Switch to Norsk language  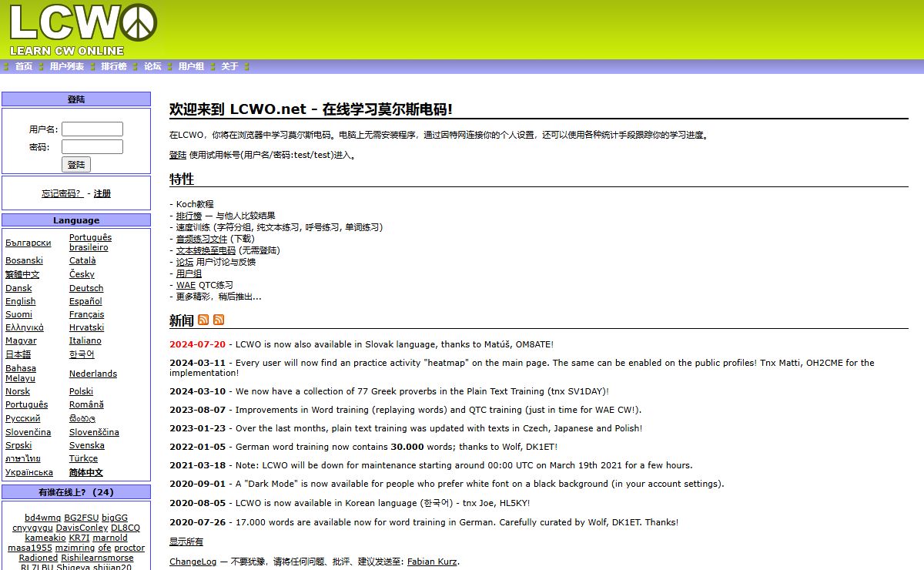[18, 391]
